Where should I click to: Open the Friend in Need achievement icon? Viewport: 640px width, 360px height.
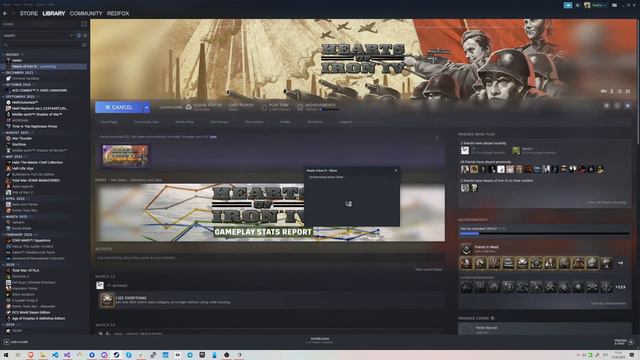pyautogui.click(x=466, y=249)
